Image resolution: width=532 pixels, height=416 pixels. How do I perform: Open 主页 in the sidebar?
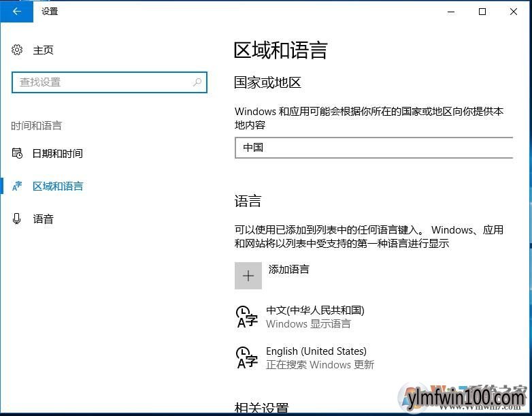coord(43,50)
